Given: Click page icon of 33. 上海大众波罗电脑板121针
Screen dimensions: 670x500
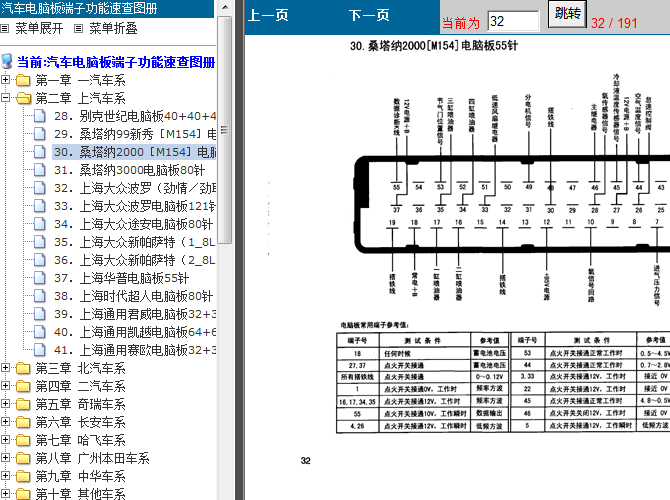Looking at the screenshot, I should (x=40, y=206).
